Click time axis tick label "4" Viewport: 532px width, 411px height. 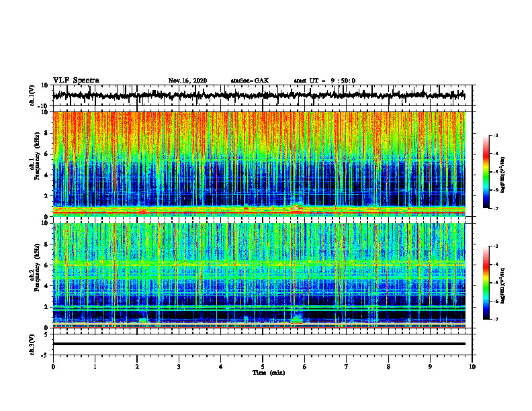[x=221, y=367]
